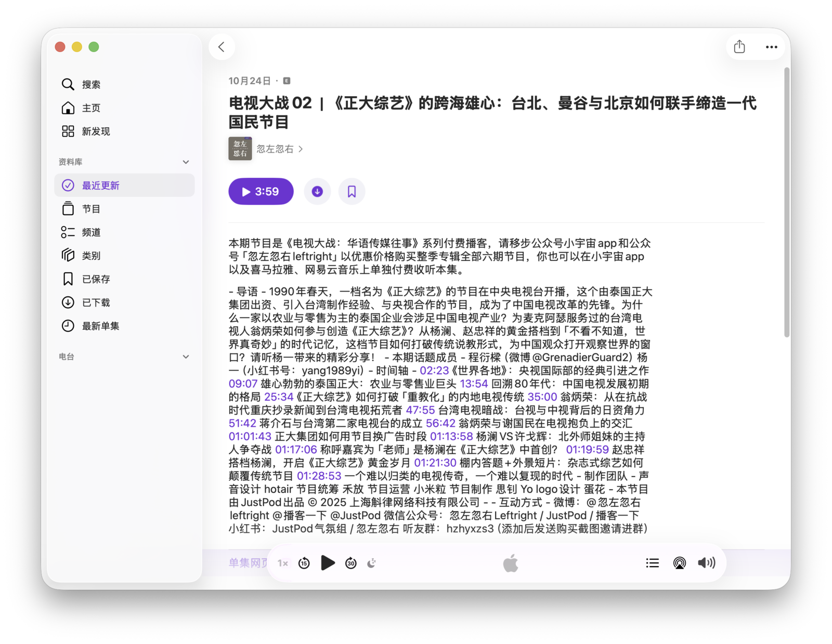The image size is (832, 644).
Task: Click the 忽左忽右 podcast cover thumbnail
Action: click(x=240, y=149)
